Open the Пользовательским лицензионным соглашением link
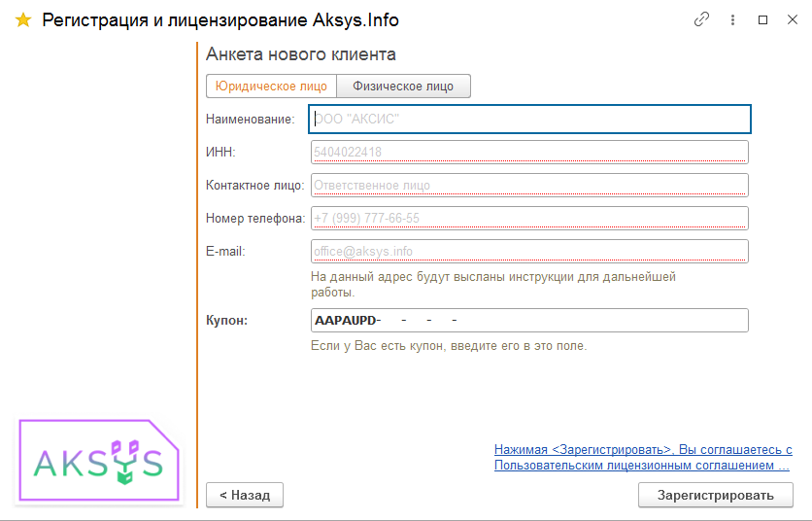 click(643, 457)
